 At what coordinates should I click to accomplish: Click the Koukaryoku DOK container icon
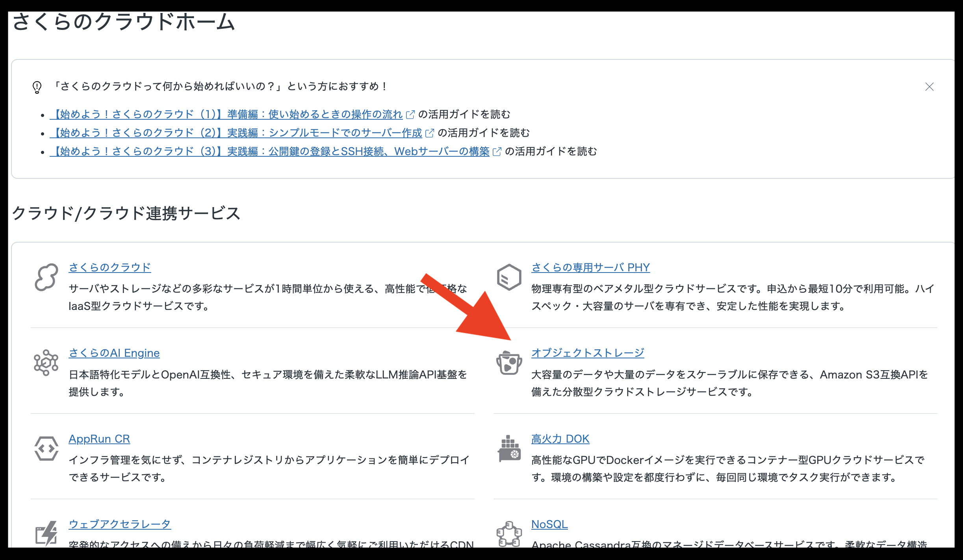click(x=509, y=448)
